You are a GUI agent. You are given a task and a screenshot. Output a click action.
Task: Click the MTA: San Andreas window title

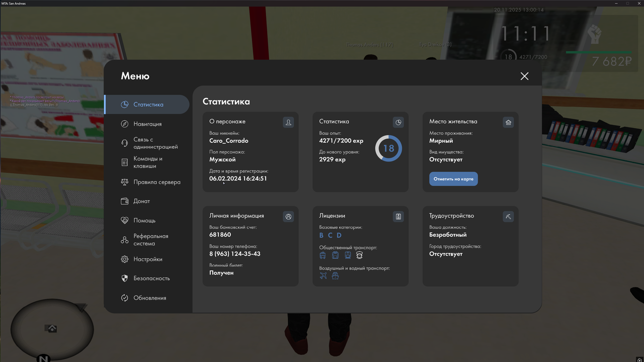[x=14, y=3]
